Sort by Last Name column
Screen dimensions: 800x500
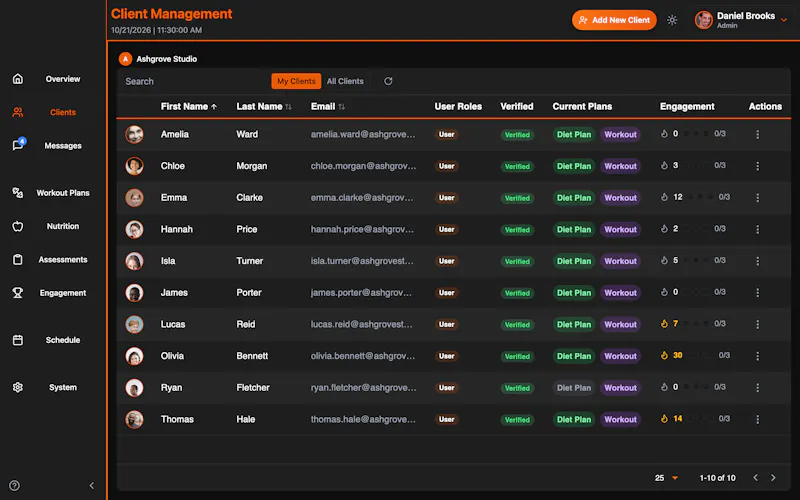click(264, 106)
